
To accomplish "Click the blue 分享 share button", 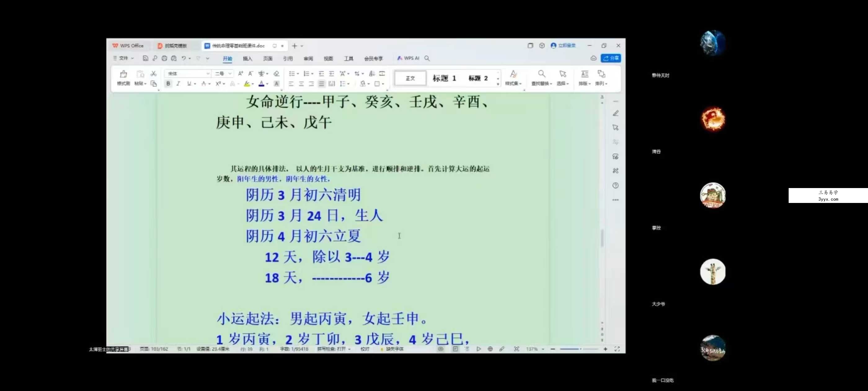I will (611, 58).
